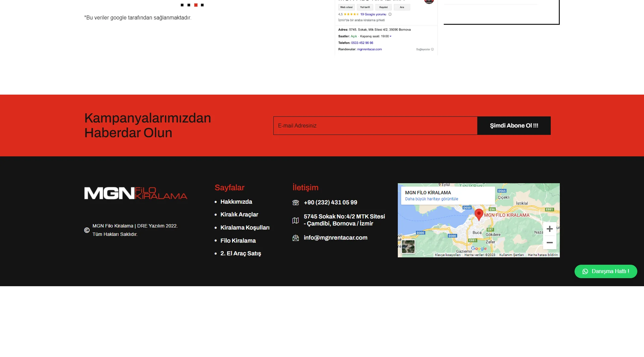This screenshot has height=357, width=644.
Task: Click the info@mgnrentacar.com email link
Action: tap(335, 238)
